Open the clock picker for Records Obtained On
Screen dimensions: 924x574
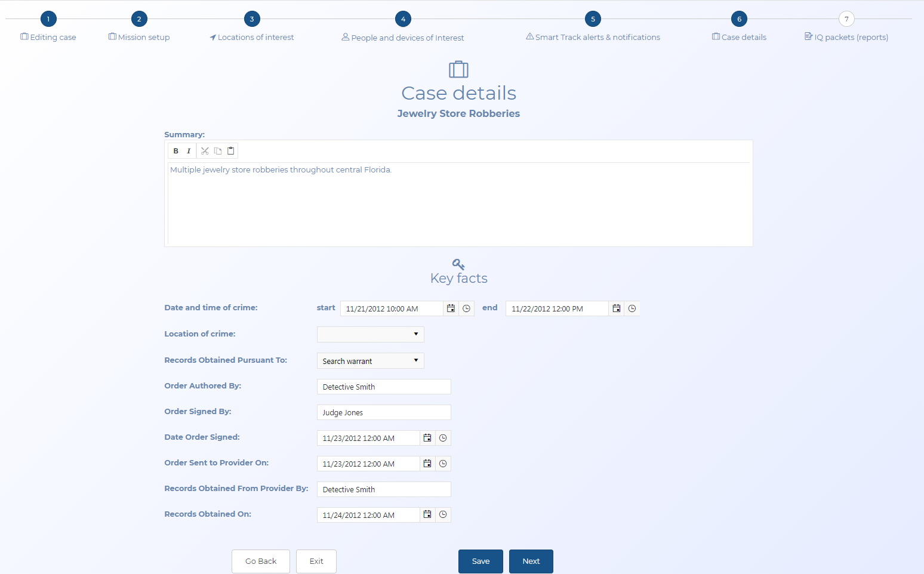point(443,514)
